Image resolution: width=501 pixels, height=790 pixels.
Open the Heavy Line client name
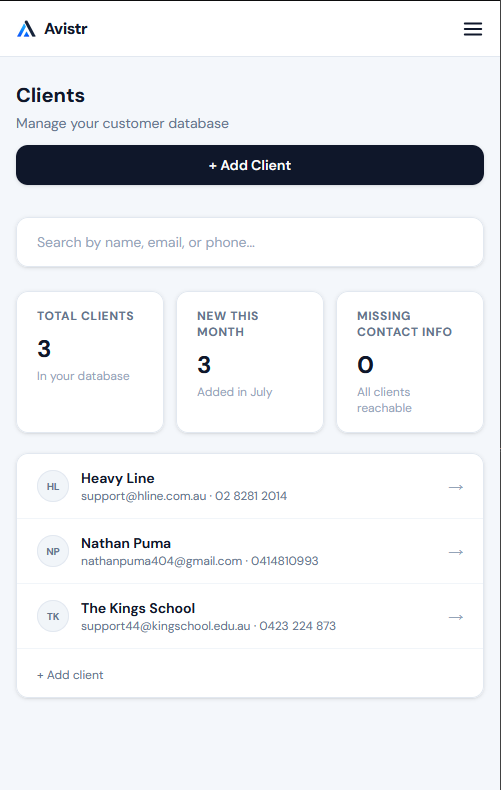click(x=118, y=478)
